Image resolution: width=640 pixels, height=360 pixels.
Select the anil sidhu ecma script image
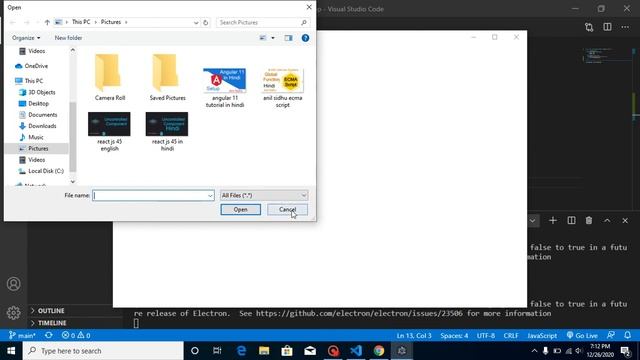click(282, 88)
